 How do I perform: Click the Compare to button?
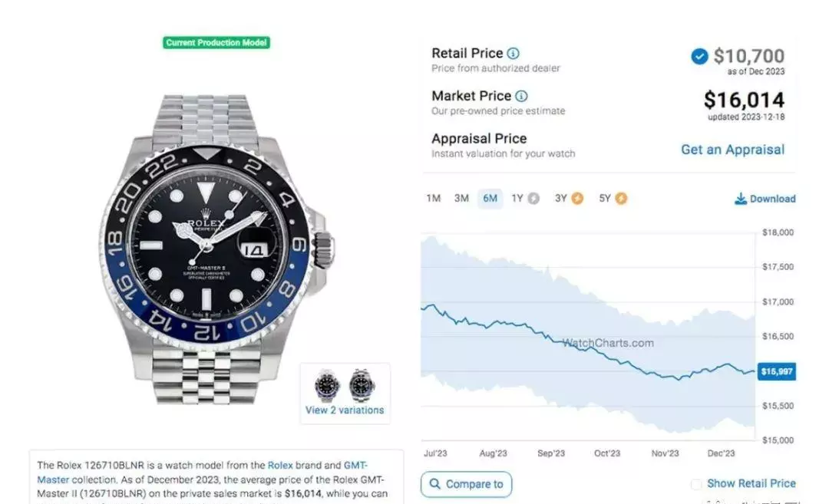pyautogui.click(x=467, y=485)
